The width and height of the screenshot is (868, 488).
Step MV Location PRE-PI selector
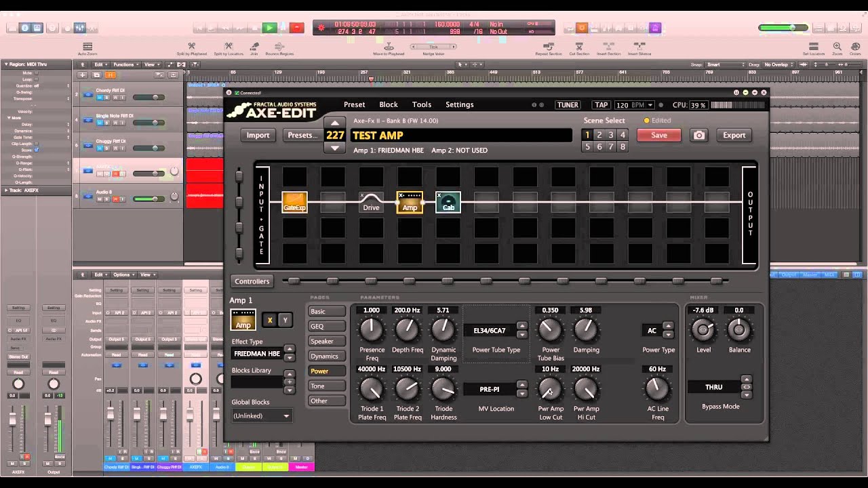click(x=521, y=389)
